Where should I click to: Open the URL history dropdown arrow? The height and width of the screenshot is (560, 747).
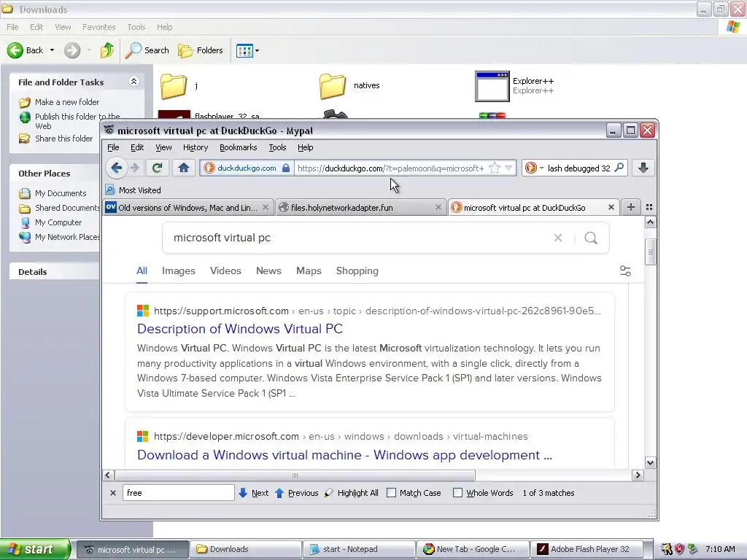508,168
